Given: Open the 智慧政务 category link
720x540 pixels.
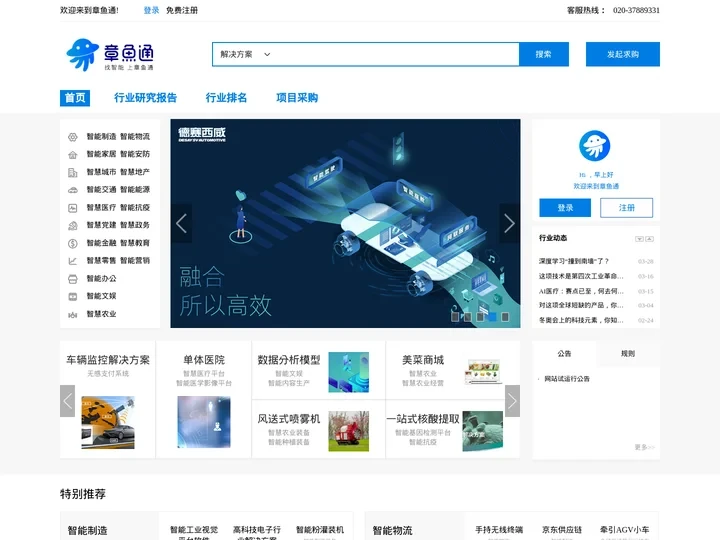Looking at the screenshot, I should point(135,225).
